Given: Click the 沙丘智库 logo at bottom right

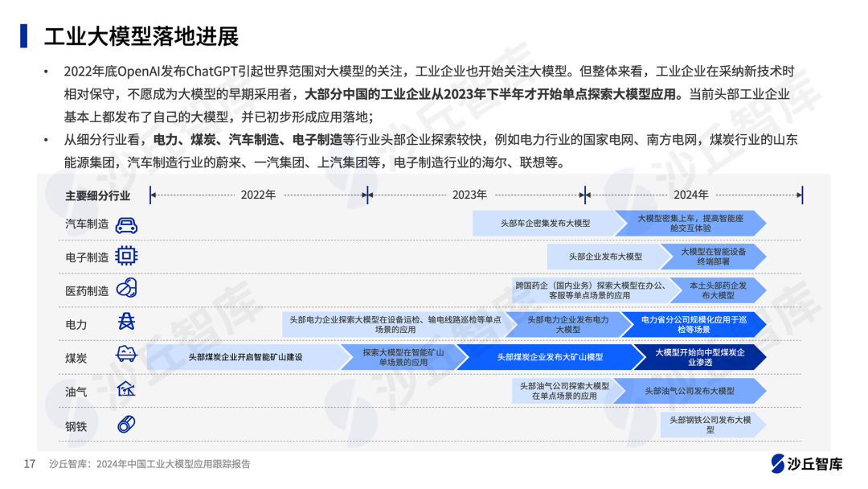Looking at the screenshot, I should [x=809, y=463].
